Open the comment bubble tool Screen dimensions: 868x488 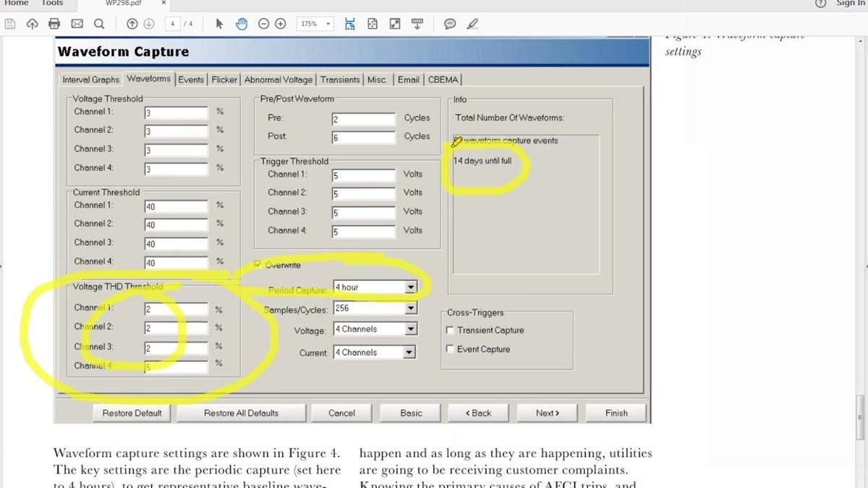pos(450,24)
